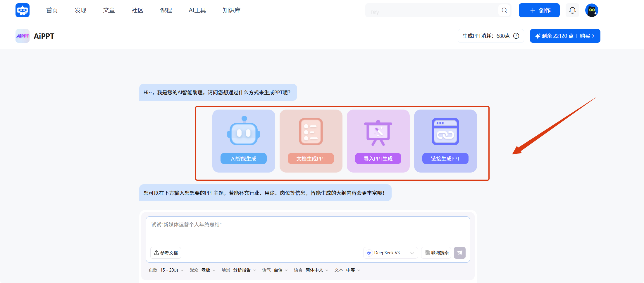Select the AI智能生成 robot card icon
Screen dimensions: 644x283
click(x=243, y=132)
